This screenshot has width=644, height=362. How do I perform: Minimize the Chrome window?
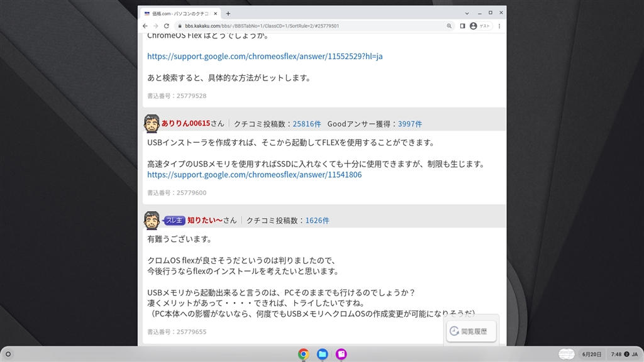[480, 13]
